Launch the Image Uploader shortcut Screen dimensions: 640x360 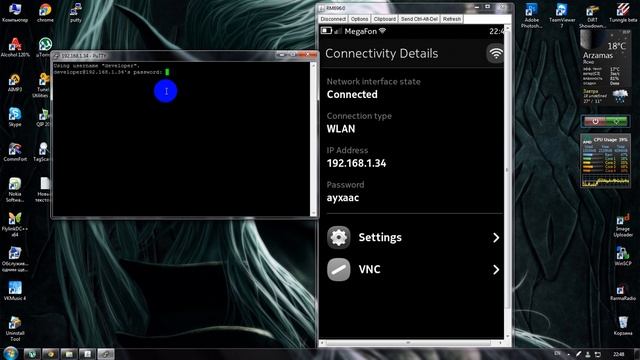pyautogui.click(x=623, y=225)
